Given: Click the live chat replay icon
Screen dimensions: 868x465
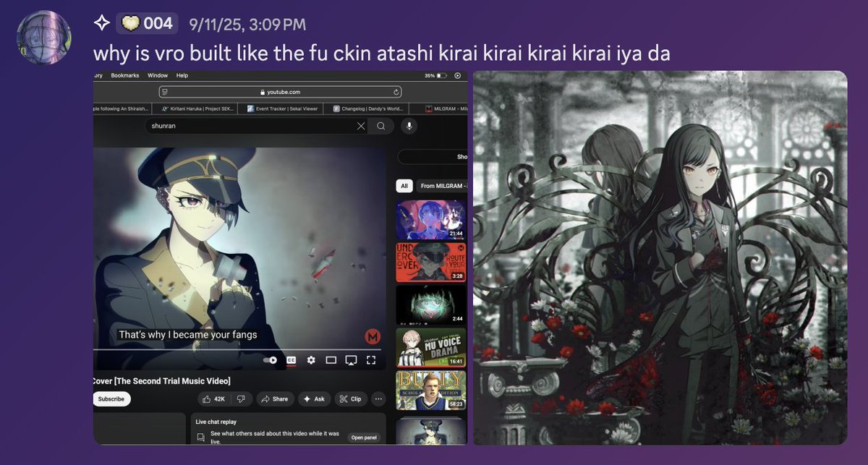Looking at the screenshot, I should [x=200, y=438].
